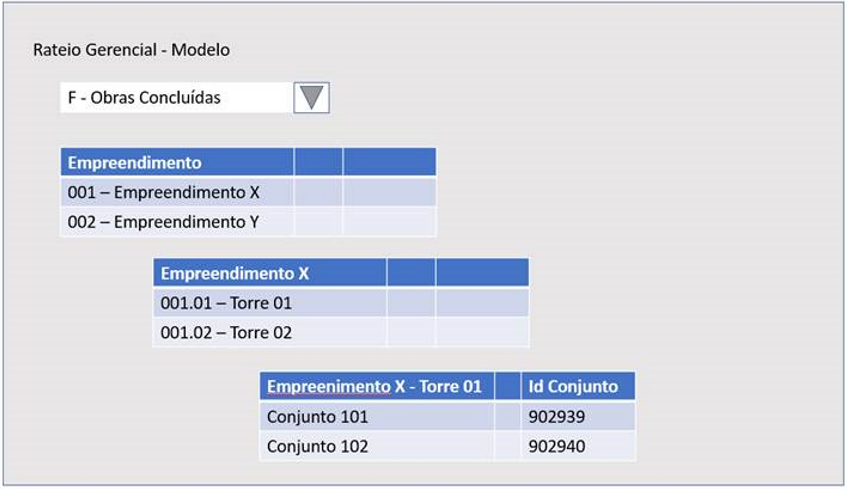Viewport: 847px width, 489px height.
Task: Open the 'F - Obras Concluídas' combo box
Action: pos(176,98)
